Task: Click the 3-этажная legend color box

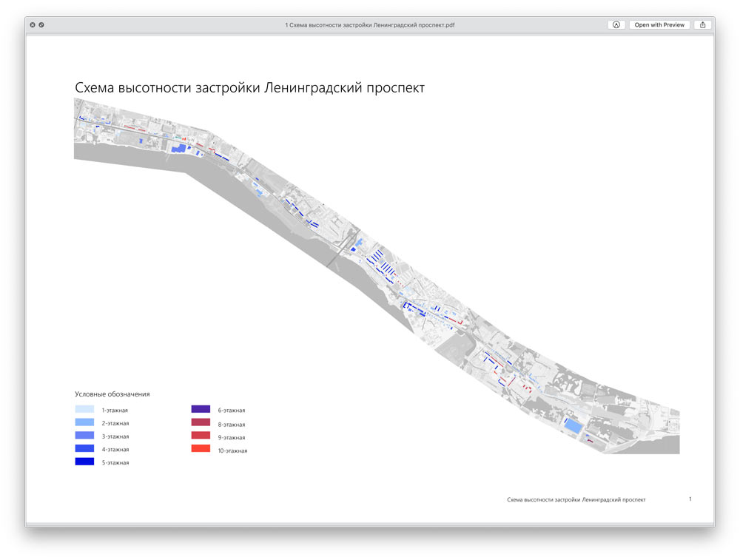Action: [x=84, y=436]
